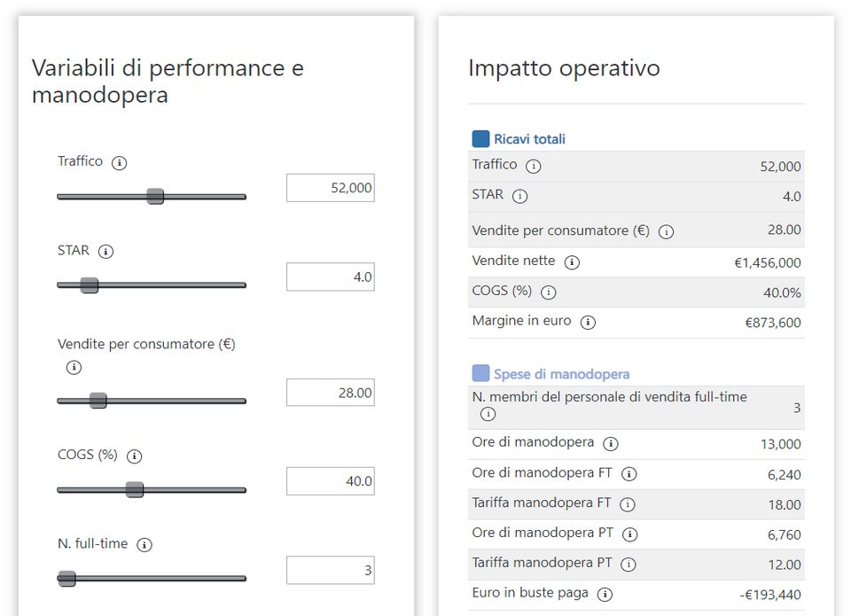Click info icon next to Ore di manodopera FT
851x616 pixels.
coord(628,474)
